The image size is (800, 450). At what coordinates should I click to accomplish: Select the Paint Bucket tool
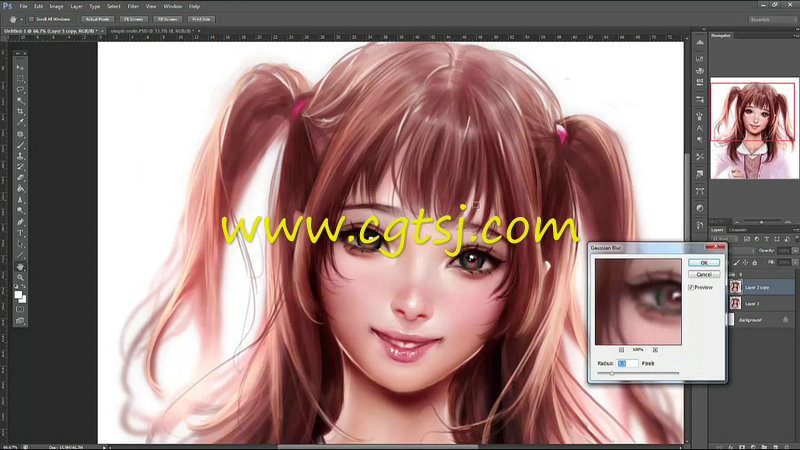[x=20, y=189]
